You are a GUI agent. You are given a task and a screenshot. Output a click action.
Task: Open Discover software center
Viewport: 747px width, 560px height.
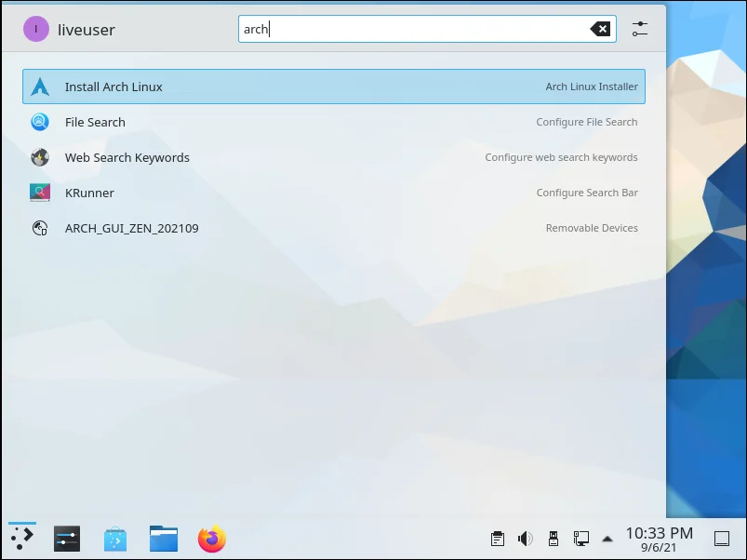tap(115, 539)
